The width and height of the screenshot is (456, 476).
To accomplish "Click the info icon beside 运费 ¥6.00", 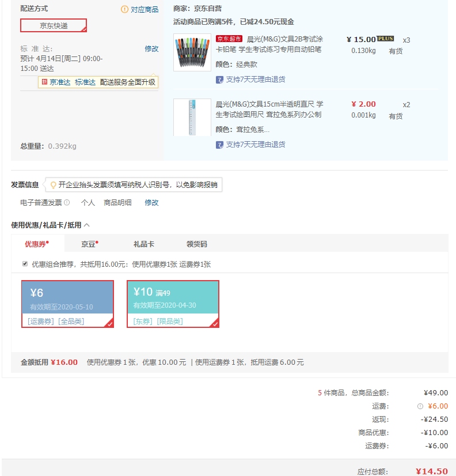I will (420, 406).
